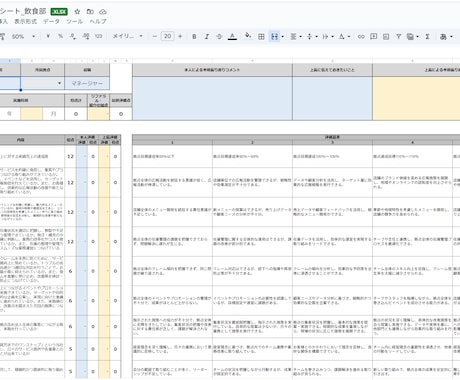Select the large blue self-comment cell
460x380 pixels.
click(x=212, y=98)
